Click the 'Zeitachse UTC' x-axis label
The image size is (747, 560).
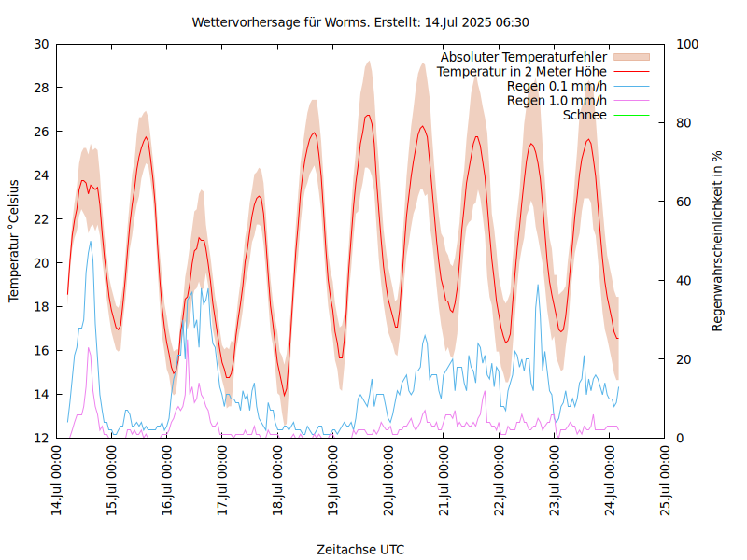(x=360, y=549)
